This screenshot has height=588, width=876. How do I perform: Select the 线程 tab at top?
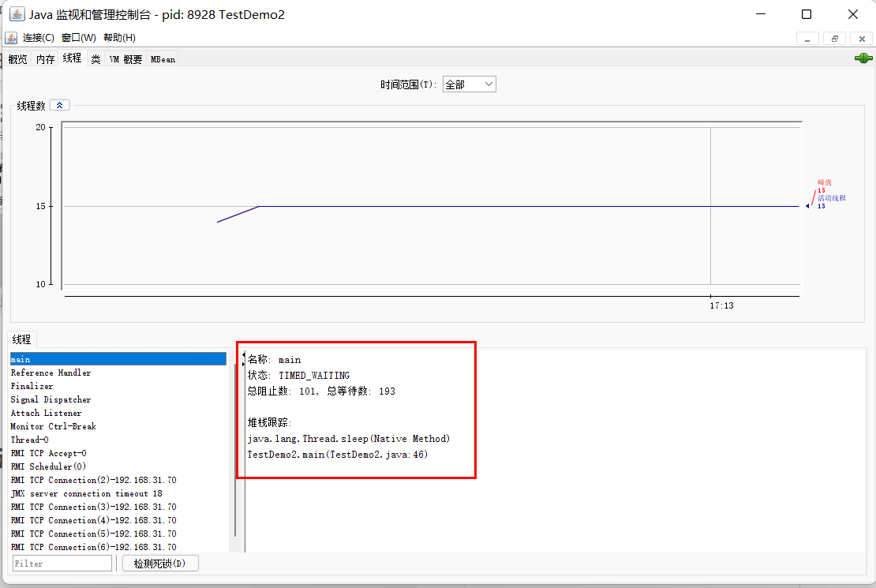point(72,58)
